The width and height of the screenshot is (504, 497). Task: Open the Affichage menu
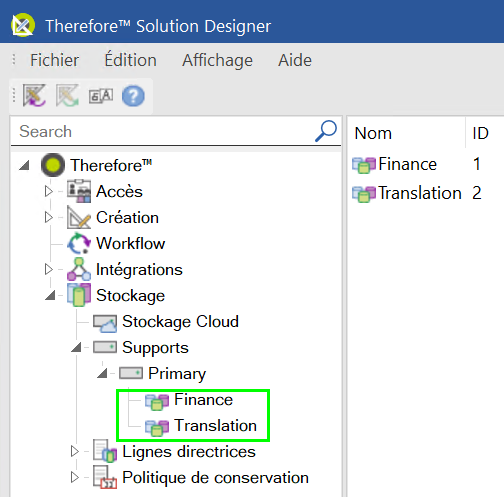pos(217,61)
